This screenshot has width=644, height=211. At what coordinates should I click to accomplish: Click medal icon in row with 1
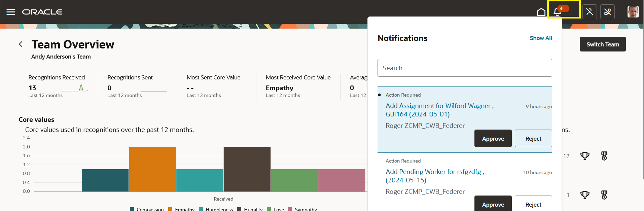pos(604,195)
